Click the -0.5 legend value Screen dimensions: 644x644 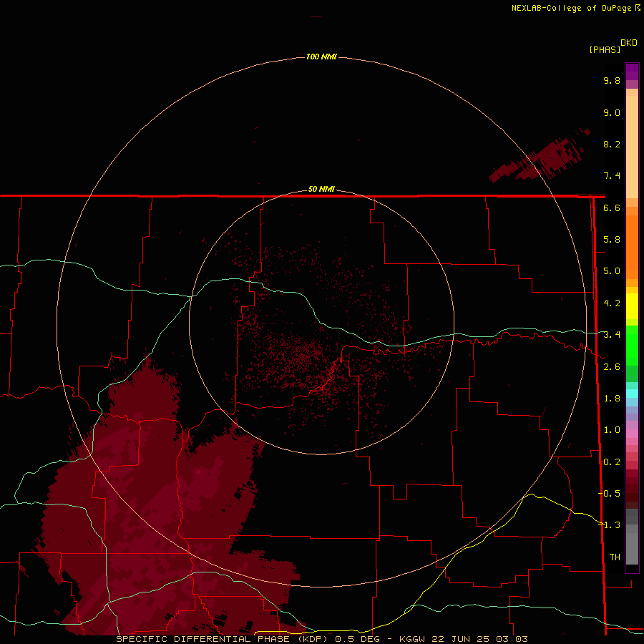(x=610, y=494)
